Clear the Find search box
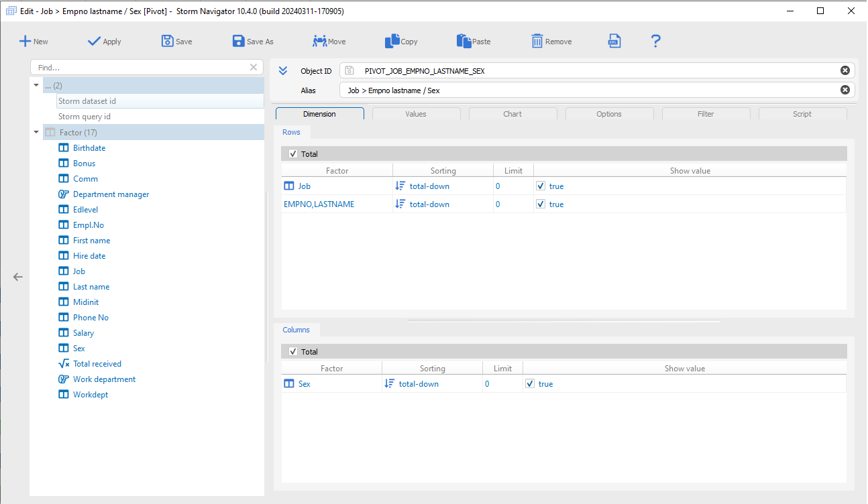Image resolution: width=868 pixels, height=504 pixels. 254,67
